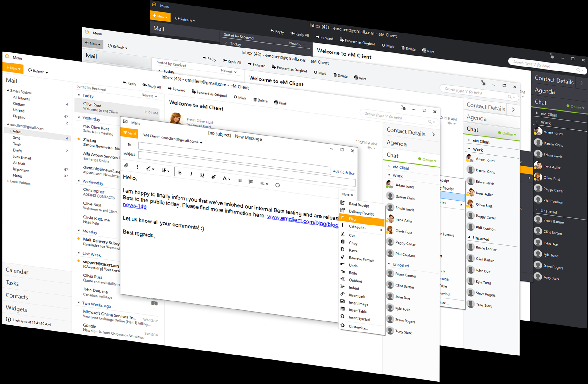This screenshot has width=588, height=384.
Task: Open the Tasks section
Action: point(12,283)
